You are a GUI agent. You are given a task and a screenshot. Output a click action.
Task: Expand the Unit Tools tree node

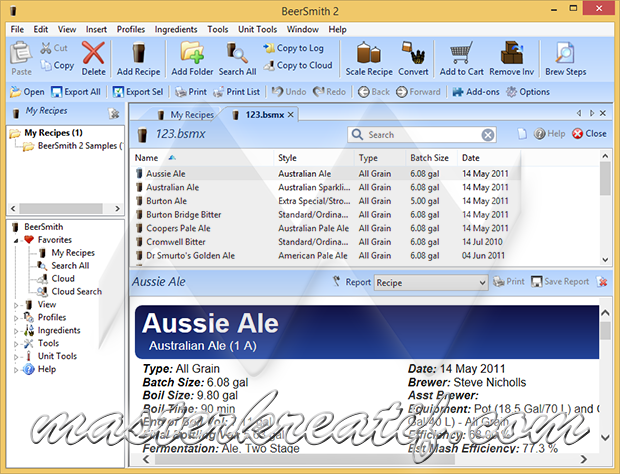pyautogui.click(x=16, y=357)
